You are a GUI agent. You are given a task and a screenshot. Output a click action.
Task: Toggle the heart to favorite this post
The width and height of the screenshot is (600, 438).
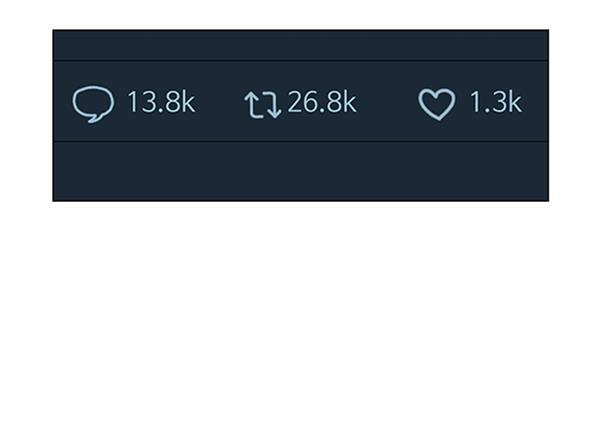pyautogui.click(x=437, y=104)
